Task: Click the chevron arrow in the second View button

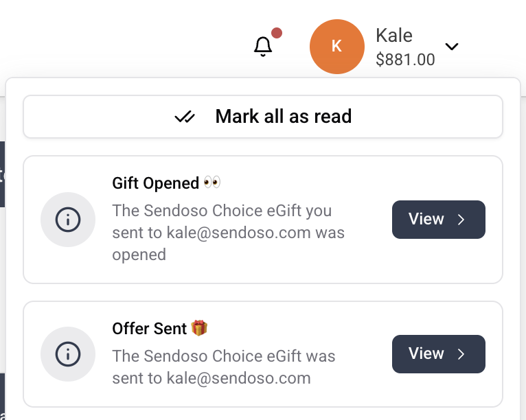Action: (x=461, y=354)
